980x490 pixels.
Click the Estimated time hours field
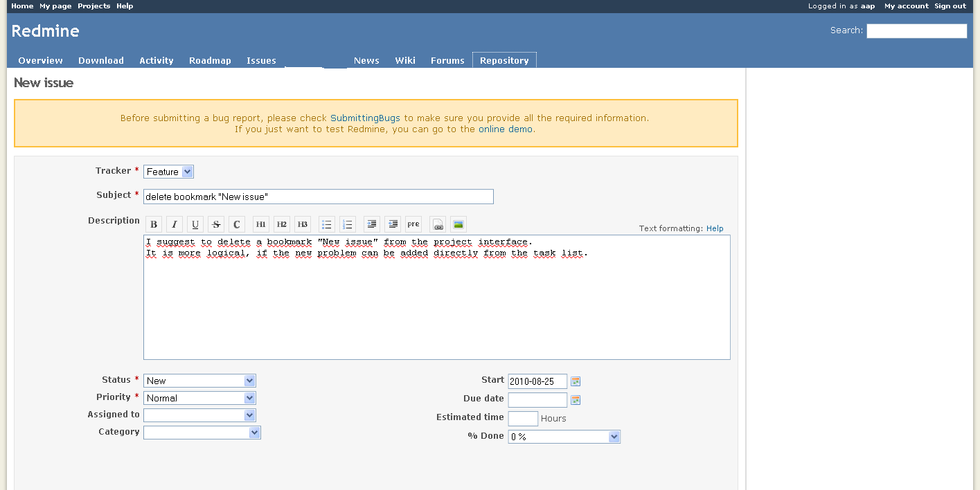pyautogui.click(x=523, y=418)
